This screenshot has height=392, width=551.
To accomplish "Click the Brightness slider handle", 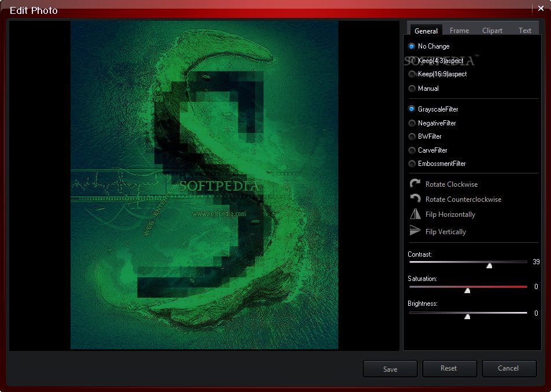I will (x=467, y=316).
